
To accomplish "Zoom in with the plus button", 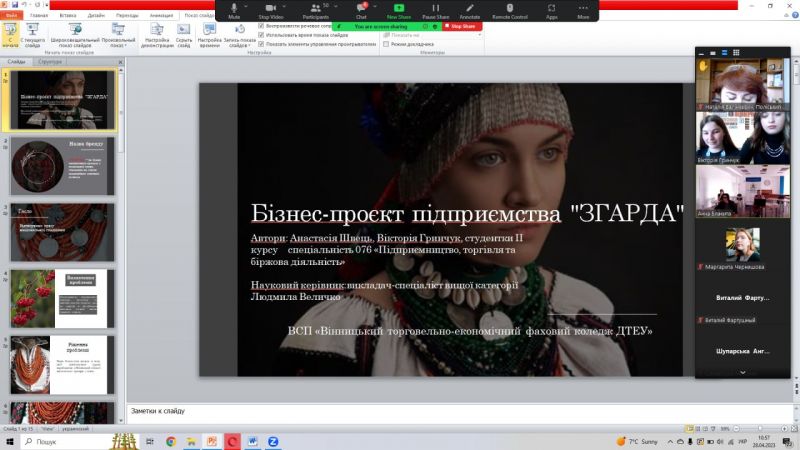I will 784,429.
